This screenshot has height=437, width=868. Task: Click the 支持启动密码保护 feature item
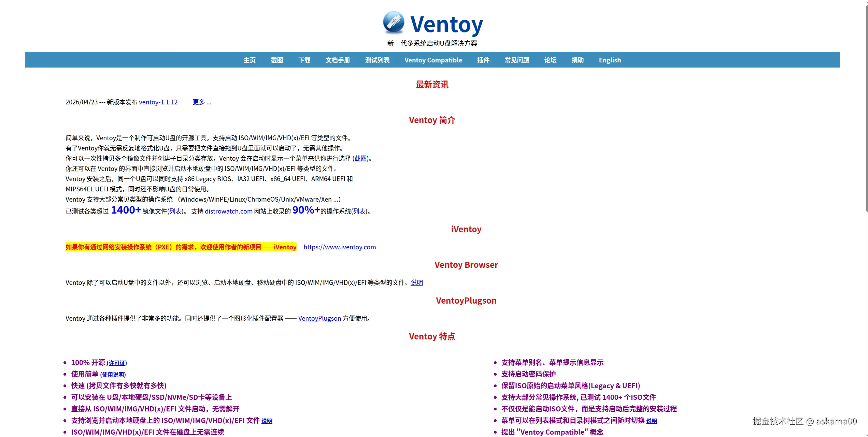[528, 374]
